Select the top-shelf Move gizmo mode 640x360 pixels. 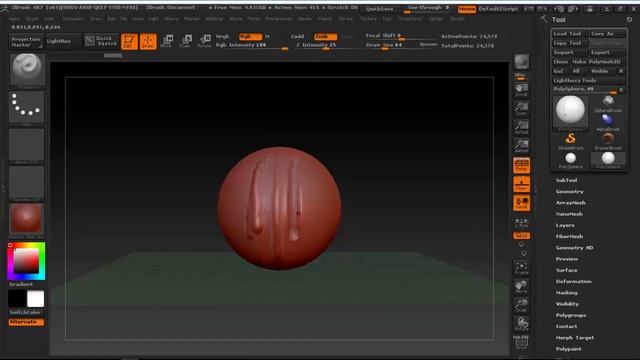[167, 41]
